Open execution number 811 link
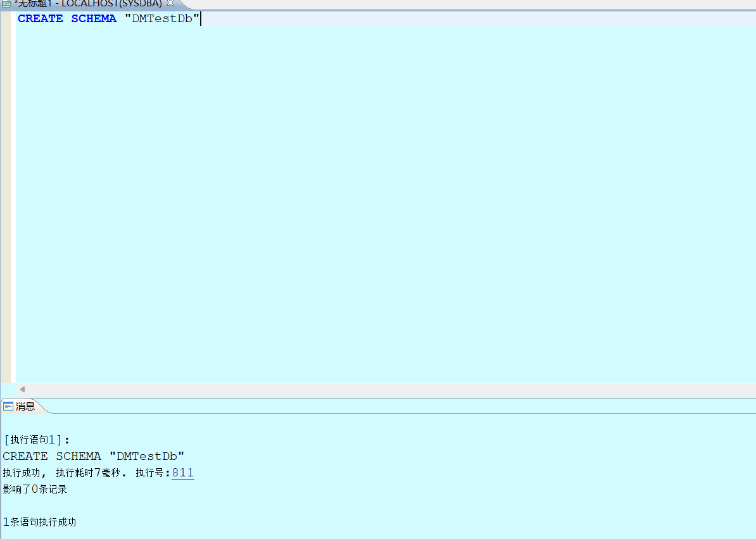This screenshot has height=539, width=756. pyautogui.click(x=183, y=473)
